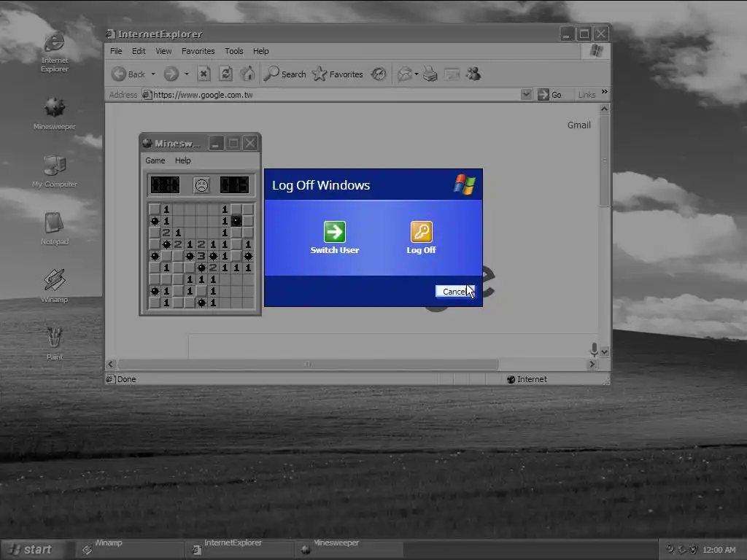
Task: Select the Winamp desktop icon
Action: click(x=54, y=286)
